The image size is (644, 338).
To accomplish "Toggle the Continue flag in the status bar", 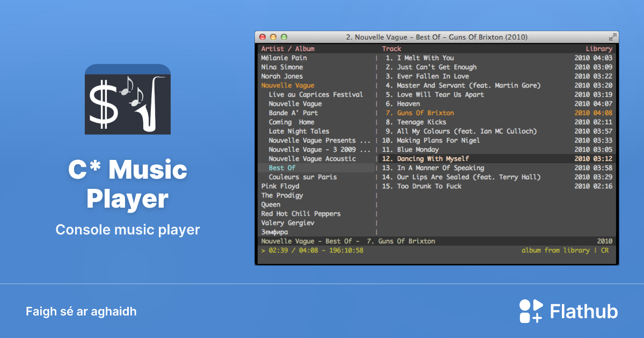I will coord(603,250).
